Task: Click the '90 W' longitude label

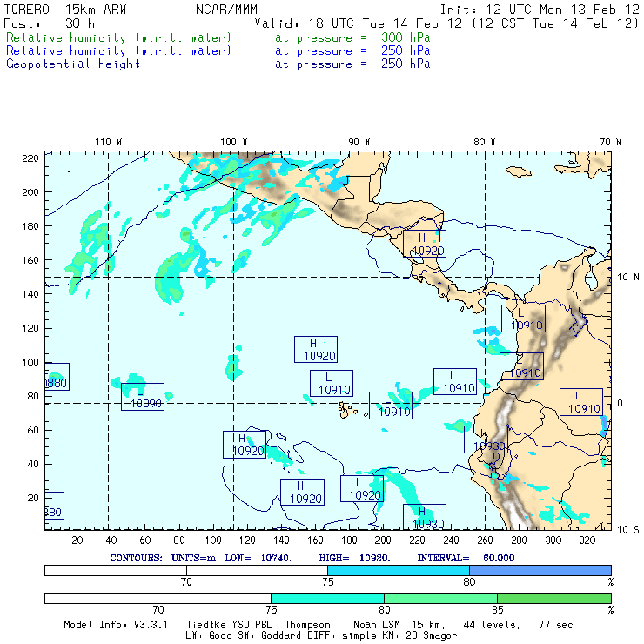Action: pyautogui.click(x=359, y=142)
